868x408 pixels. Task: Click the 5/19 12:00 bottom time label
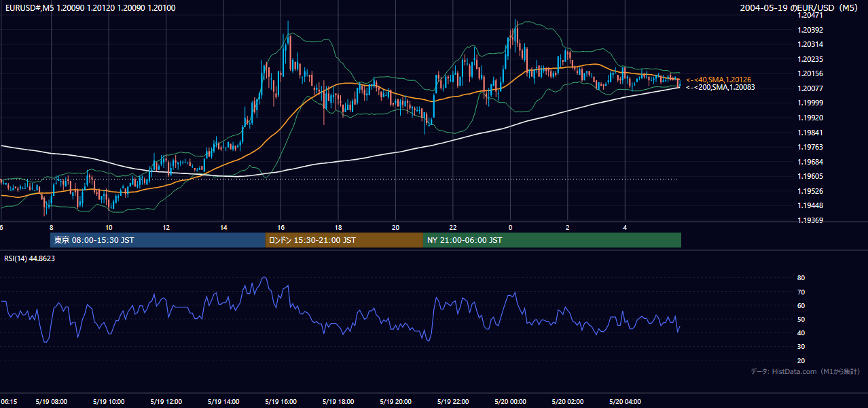click(x=166, y=402)
